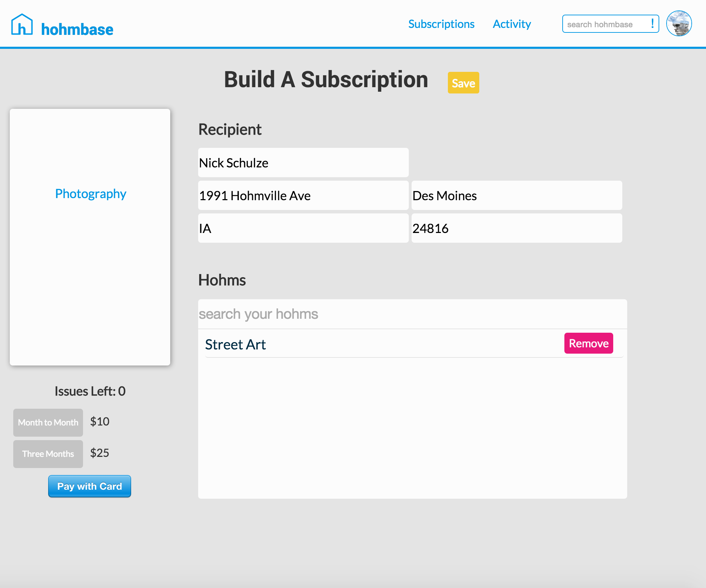Choose the Three Months plan
Screen dimensions: 706x588
48,454
